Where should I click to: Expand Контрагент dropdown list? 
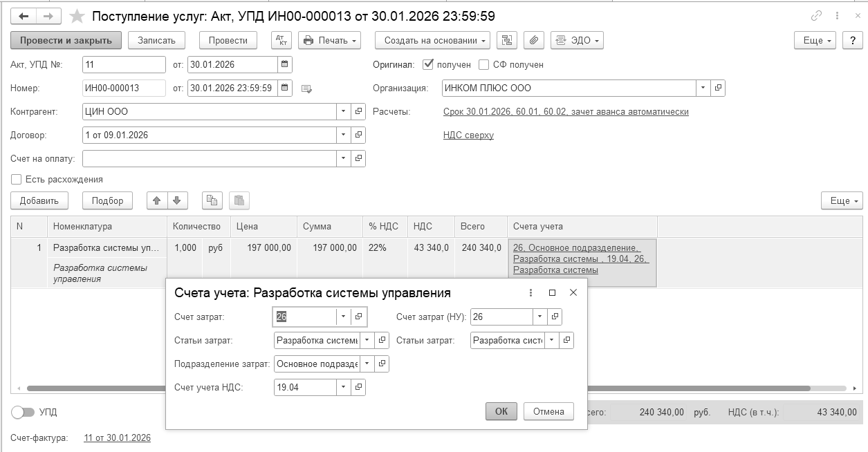[344, 111]
